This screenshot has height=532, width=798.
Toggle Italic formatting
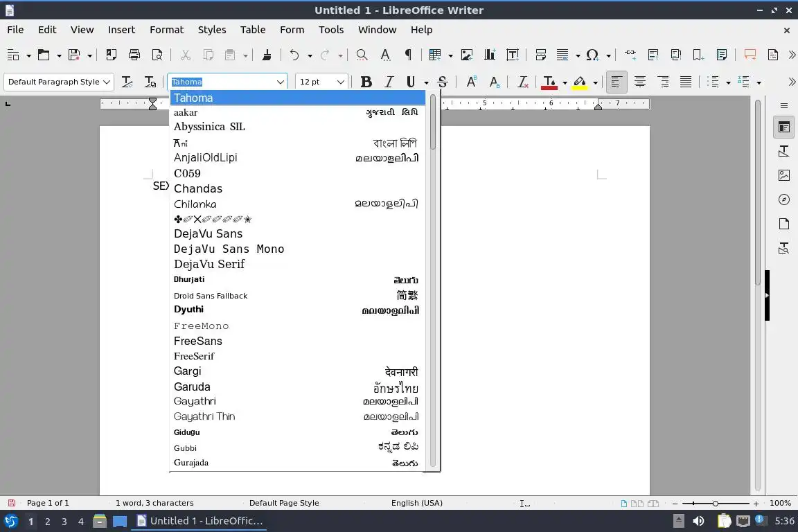(x=389, y=82)
